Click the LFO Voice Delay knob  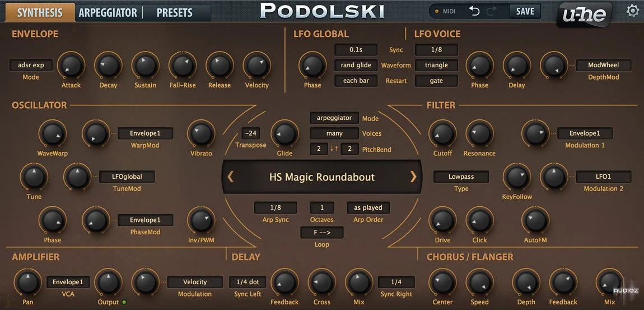tap(517, 66)
